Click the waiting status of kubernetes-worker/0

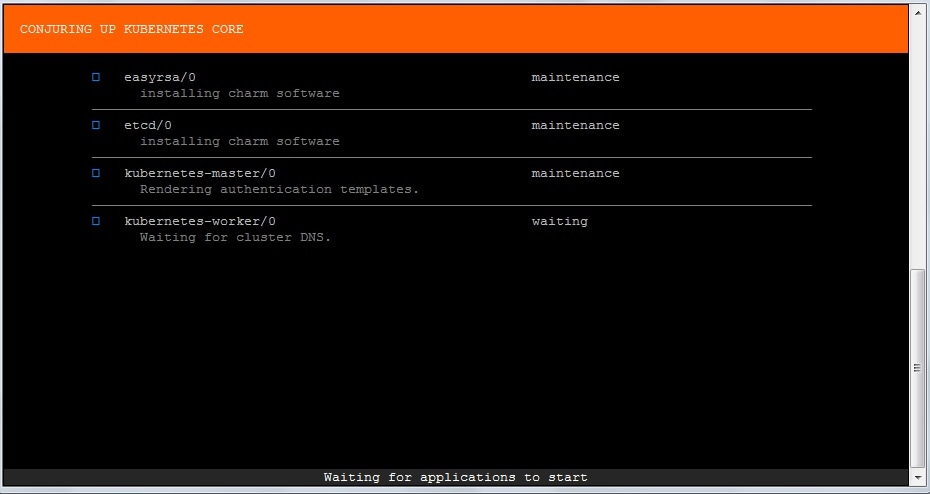click(x=559, y=221)
